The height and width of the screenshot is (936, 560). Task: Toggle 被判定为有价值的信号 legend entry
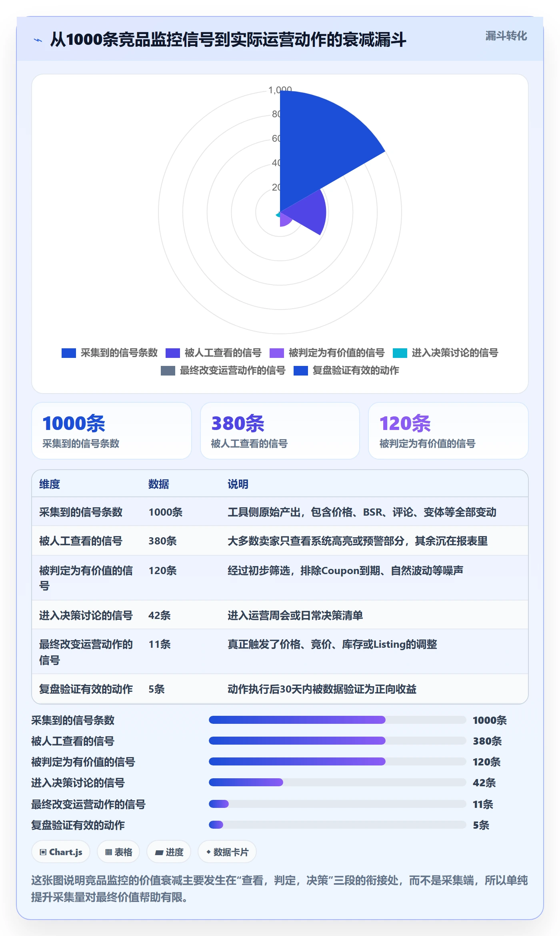point(327,353)
